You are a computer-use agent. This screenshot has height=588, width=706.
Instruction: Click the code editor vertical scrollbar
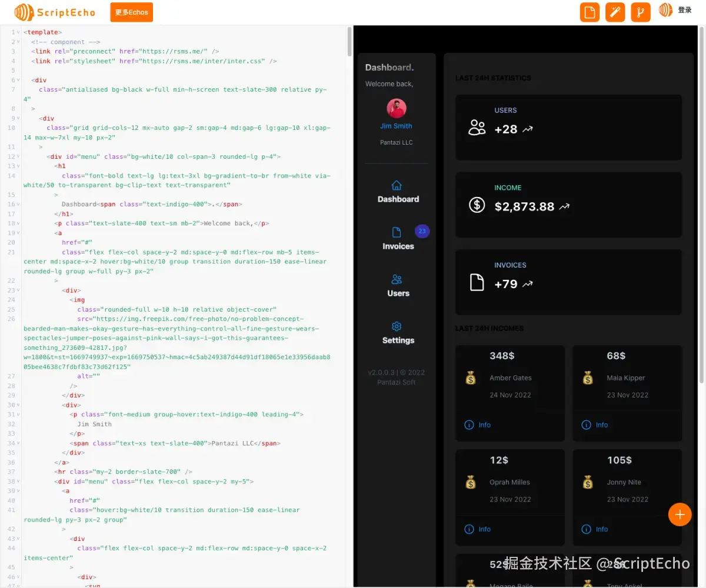point(350,41)
